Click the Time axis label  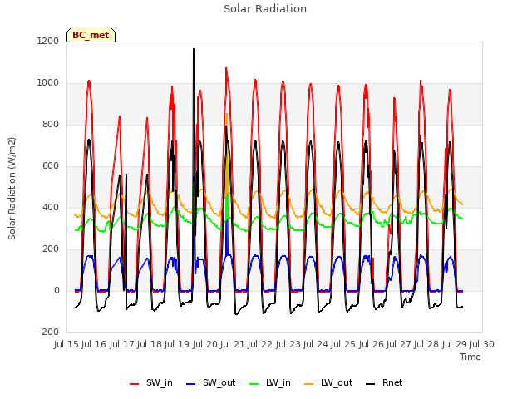coord(470,357)
